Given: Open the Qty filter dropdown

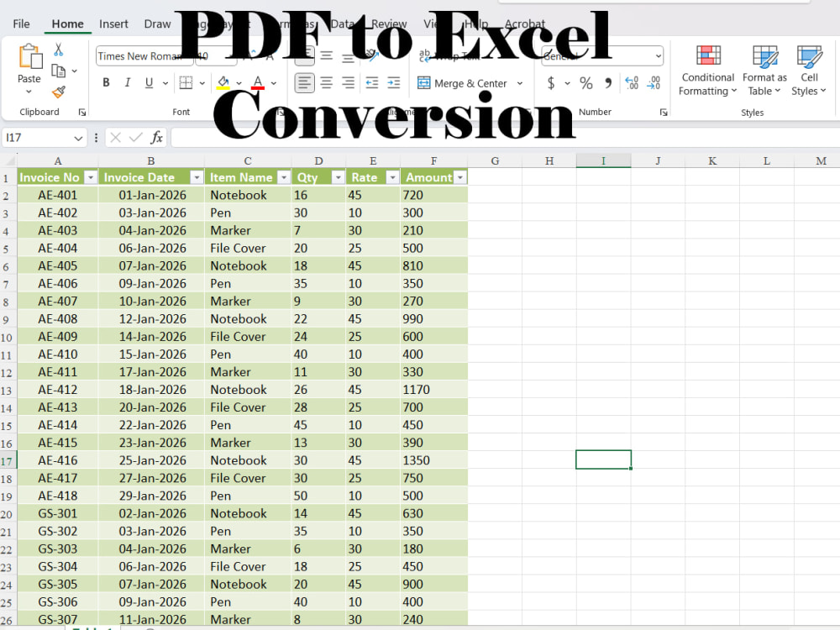Looking at the screenshot, I should click(338, 177).
